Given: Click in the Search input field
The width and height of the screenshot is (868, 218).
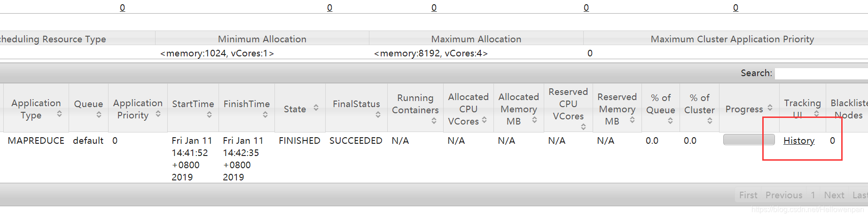Looking at the screenshot, I should click(x=820, y=73).
